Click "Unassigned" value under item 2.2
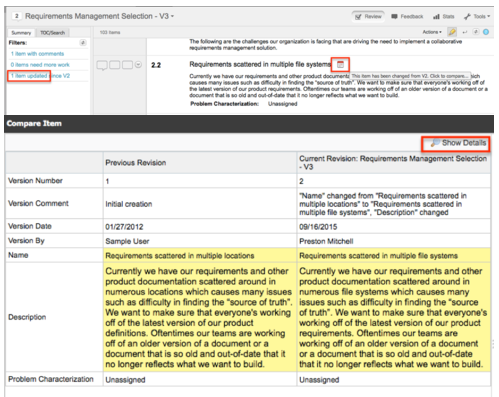Image resolution: width=499 pixels, height=397 pixels. pyautogui.click(x=282, y=104)
